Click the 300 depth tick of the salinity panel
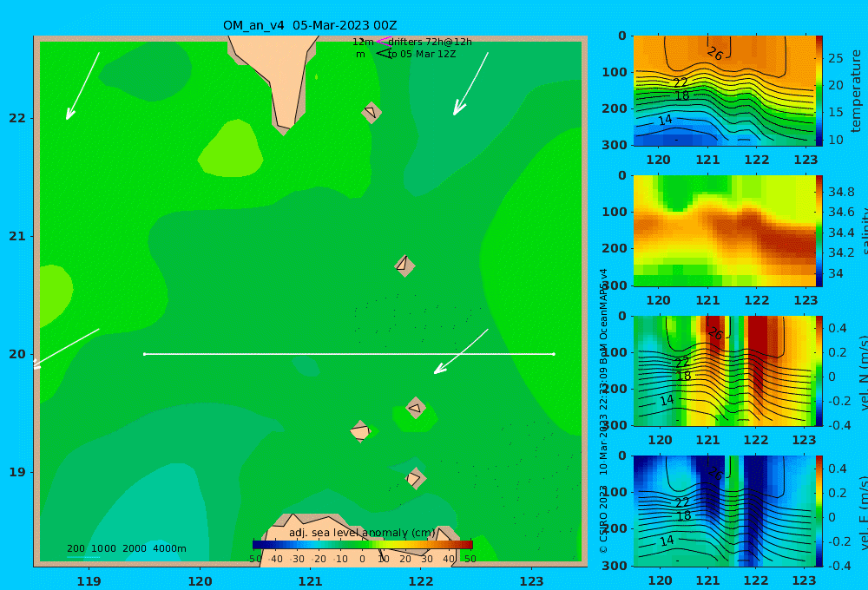This screenshot has width=868, height=590. tap(615, 285)
